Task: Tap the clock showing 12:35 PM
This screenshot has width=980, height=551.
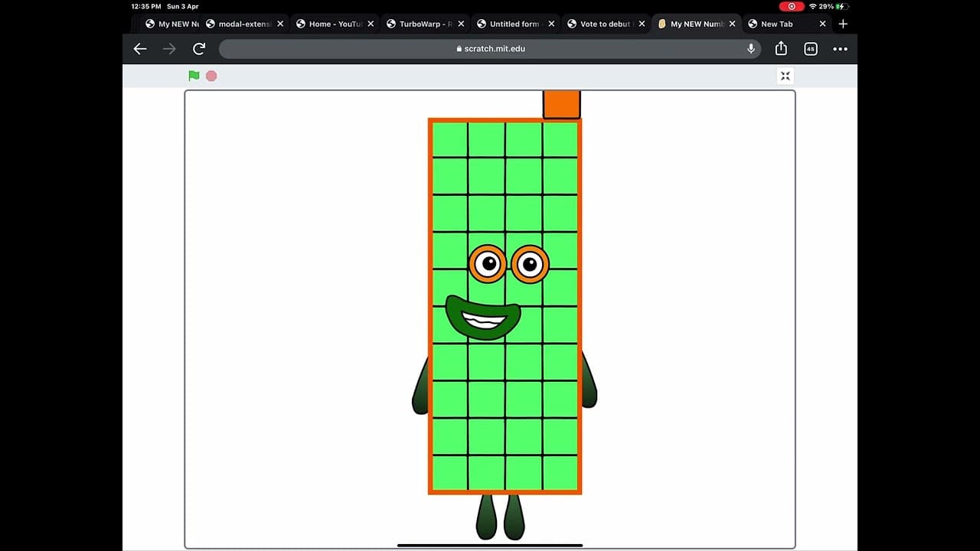Action: pyautogui.click(x=145, y=6)
